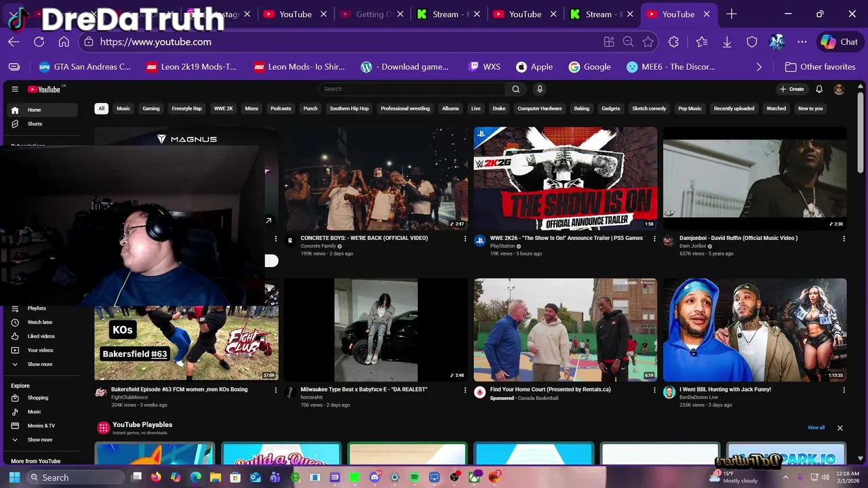Open browser Favorites list icon
The height and width of the screenshot is (488, 868).
[702, 41]
